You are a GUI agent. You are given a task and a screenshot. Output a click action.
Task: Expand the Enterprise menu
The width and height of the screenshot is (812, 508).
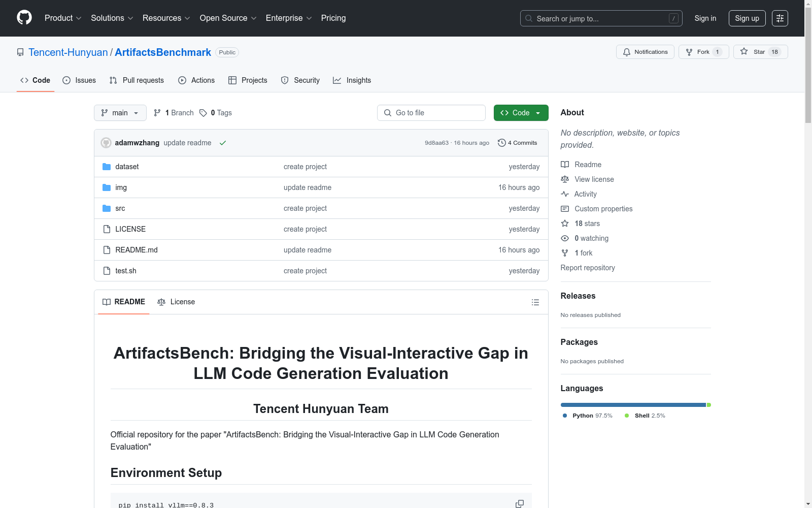(289, 18)
